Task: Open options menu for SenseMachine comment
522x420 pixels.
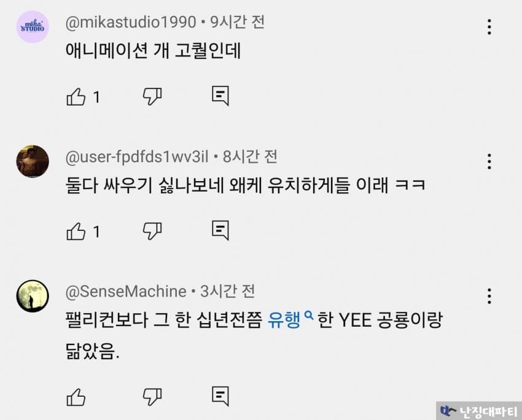Action: [489, 296]
